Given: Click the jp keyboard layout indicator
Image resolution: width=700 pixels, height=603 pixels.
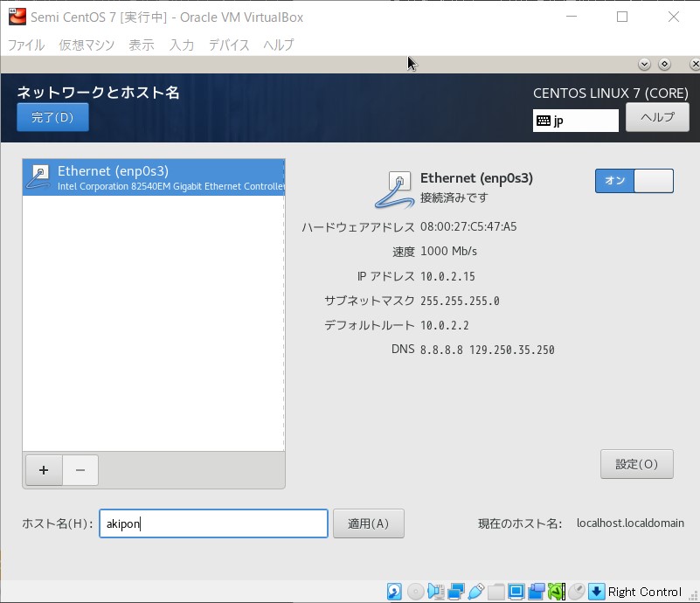Looking at the screenshot, I should pyautogui.click(x=575, y=121).
